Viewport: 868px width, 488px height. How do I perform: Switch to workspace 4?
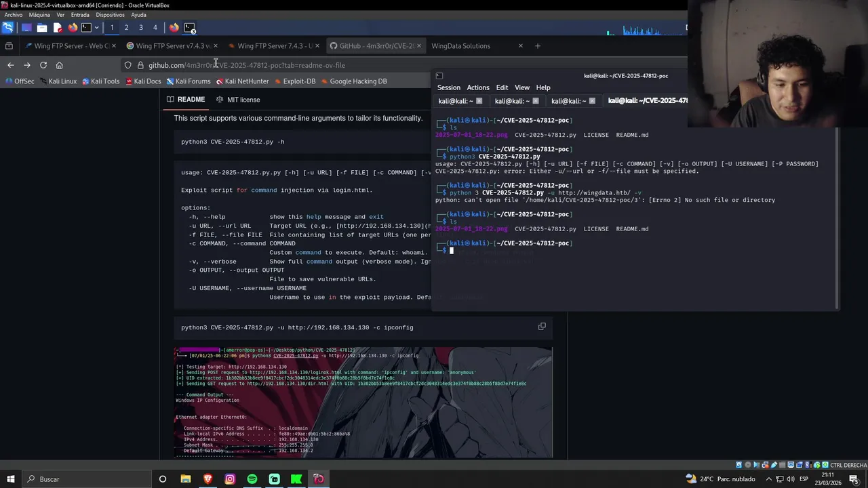pos(155,28)
